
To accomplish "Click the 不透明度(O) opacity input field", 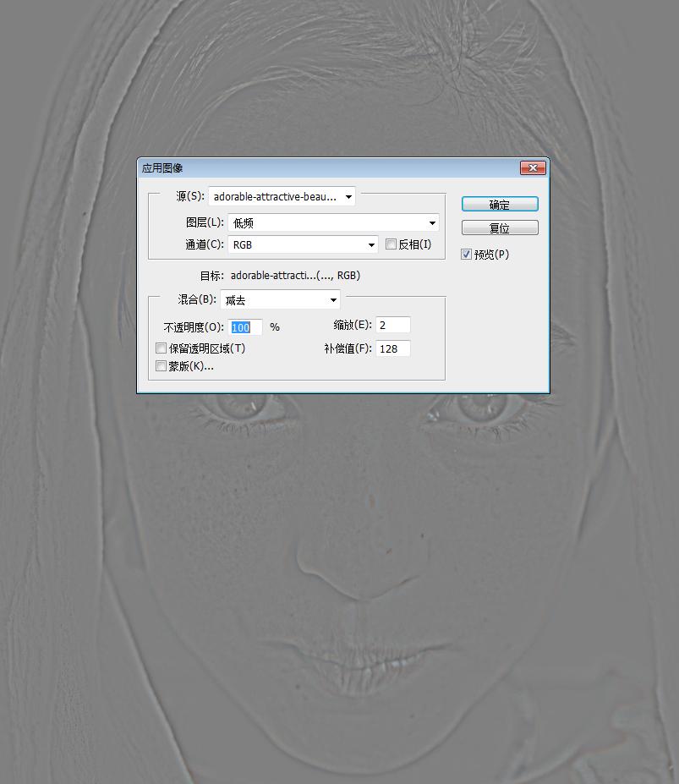I will pos(245,327).
